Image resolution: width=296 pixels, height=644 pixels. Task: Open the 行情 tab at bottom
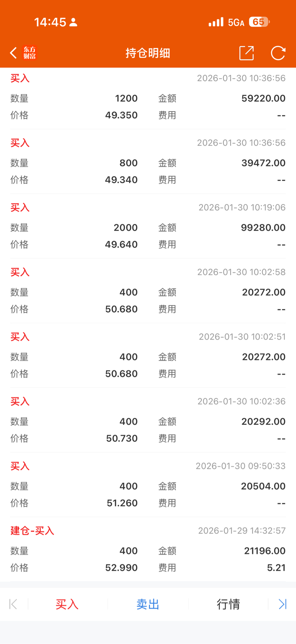[228, 604]
